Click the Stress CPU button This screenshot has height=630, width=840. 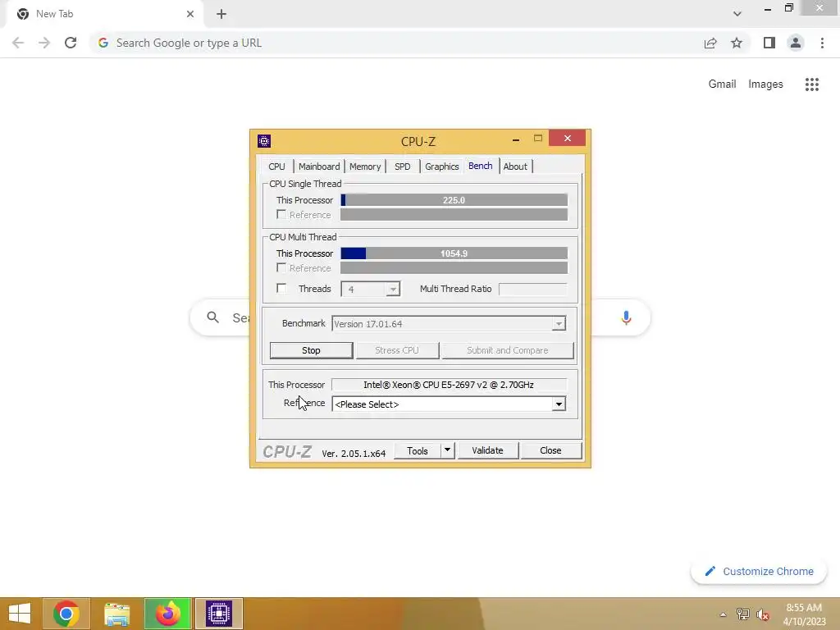pyautogui.click(x=397, y=350)
